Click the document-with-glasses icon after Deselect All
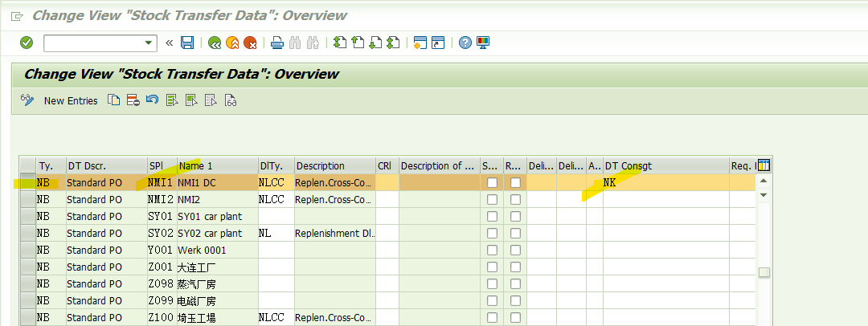The image size is (868, 326). [x=231, y=100]
